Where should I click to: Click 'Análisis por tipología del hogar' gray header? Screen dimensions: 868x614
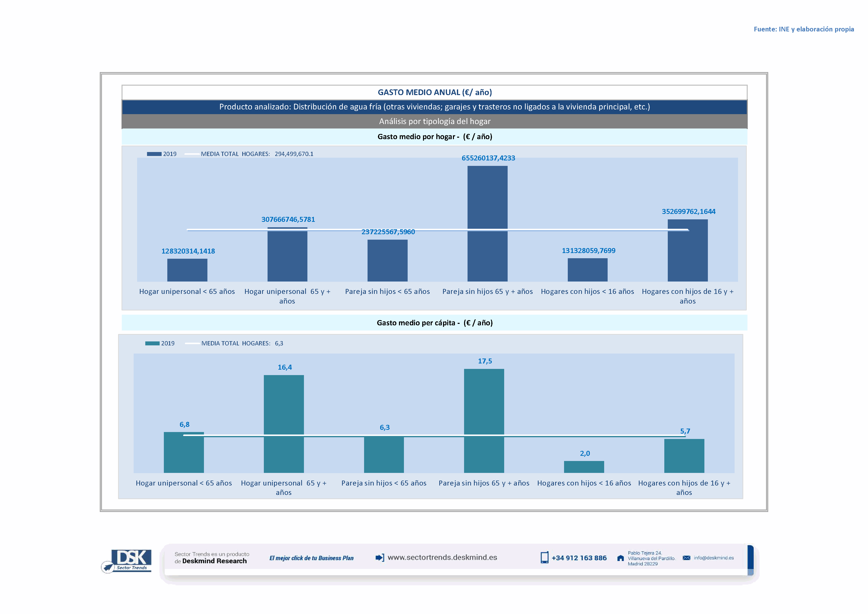[x=434, y=121]
